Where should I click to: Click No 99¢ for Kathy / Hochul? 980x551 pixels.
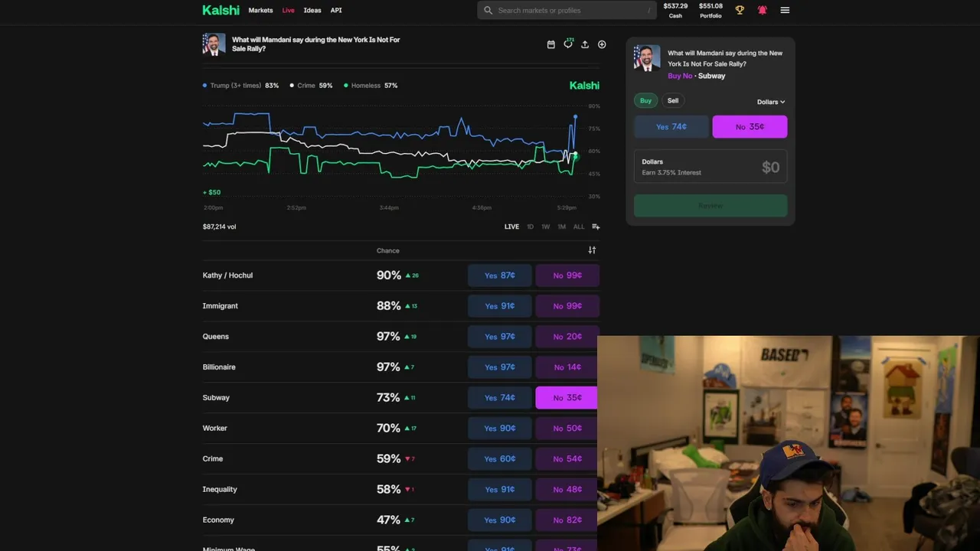click(567, 275)
